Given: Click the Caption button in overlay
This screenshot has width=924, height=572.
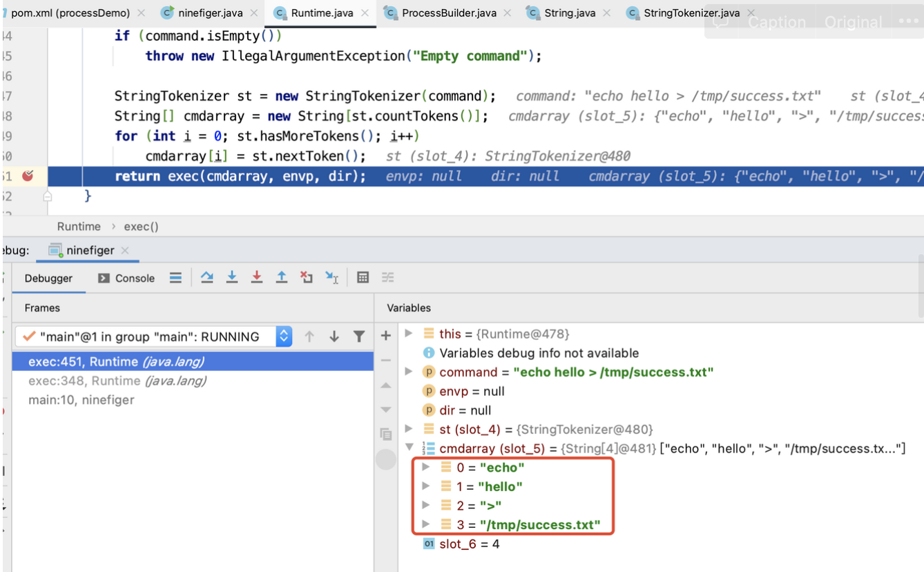Looking at the screenshot, I should pyautogui.click(x=776, y=22).
